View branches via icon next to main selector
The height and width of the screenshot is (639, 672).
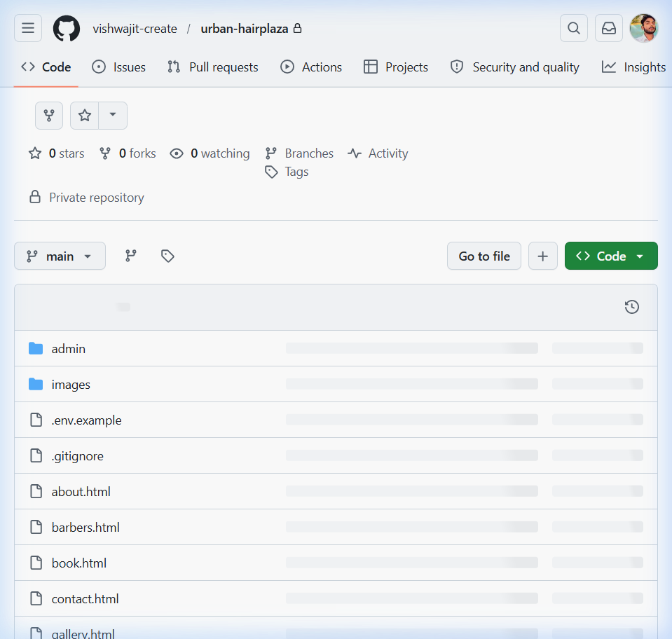[x=131, y=256]
